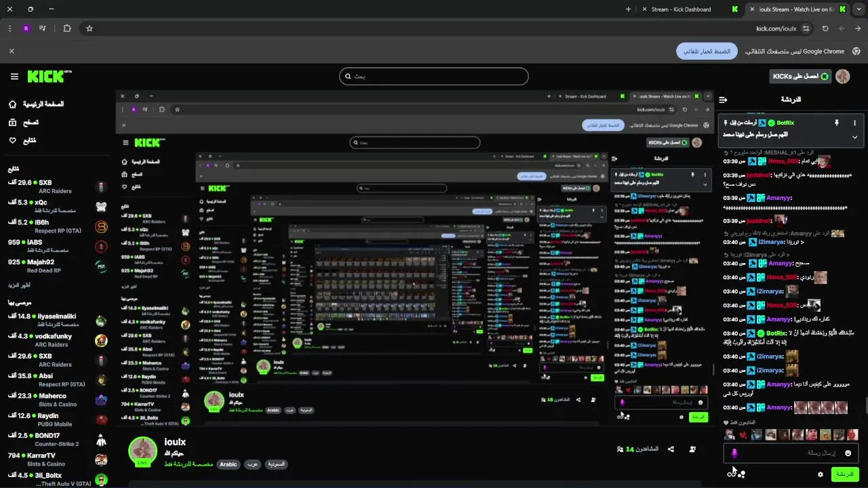868x488 pixels.
Task: Select the Arabic language tag
Action: 229,464
